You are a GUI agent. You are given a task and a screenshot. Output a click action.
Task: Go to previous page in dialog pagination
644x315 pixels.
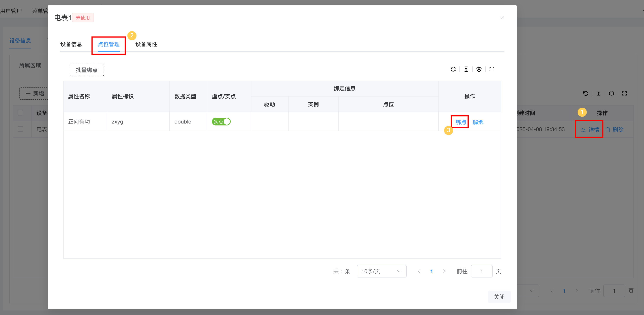[x=419, y=271]
